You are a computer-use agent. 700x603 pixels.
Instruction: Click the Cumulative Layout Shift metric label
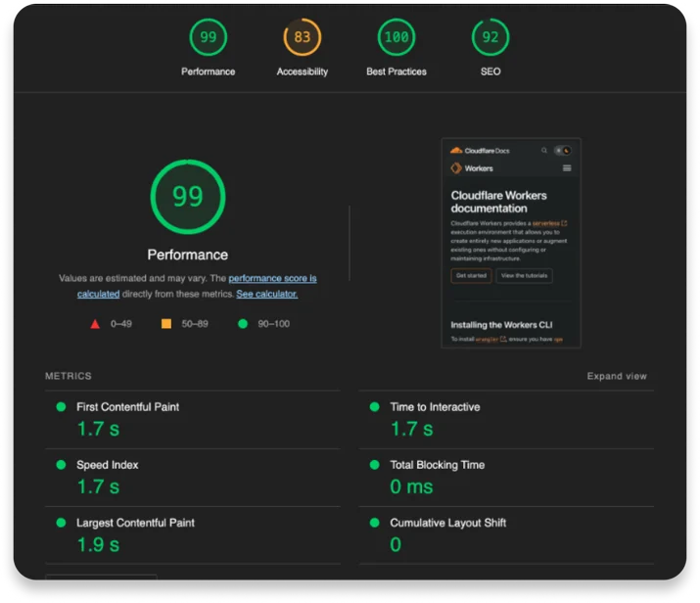pos(447,523)
